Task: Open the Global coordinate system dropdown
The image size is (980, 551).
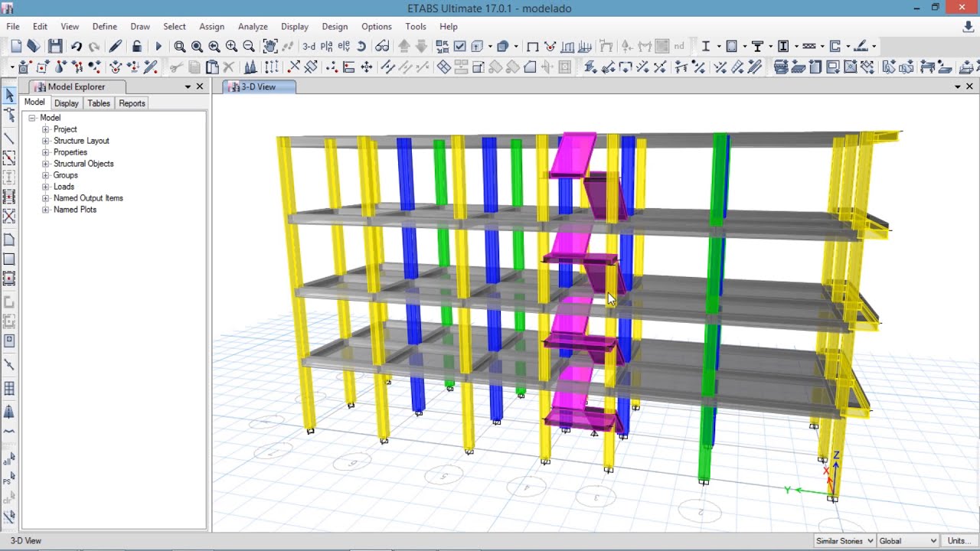Action: pyautogui.click(x=908, y=541)
